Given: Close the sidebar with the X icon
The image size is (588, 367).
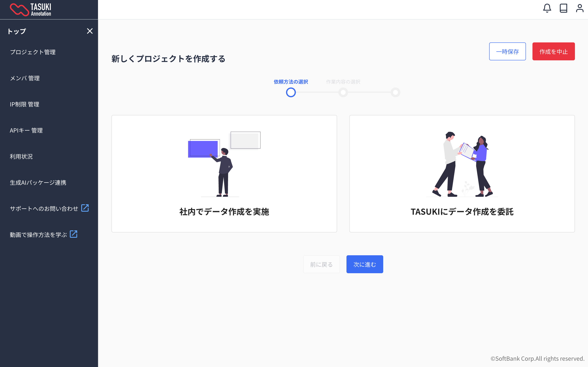Looking at the screenshot, I should [x=90, y=31].
